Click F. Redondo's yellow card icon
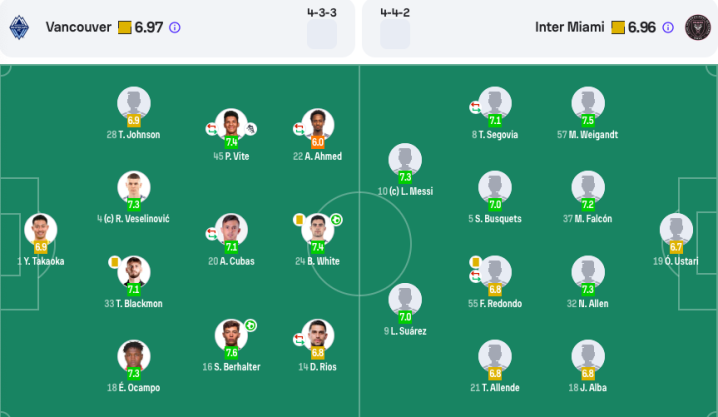Screen dimensions: 718x417 [475, 262]
